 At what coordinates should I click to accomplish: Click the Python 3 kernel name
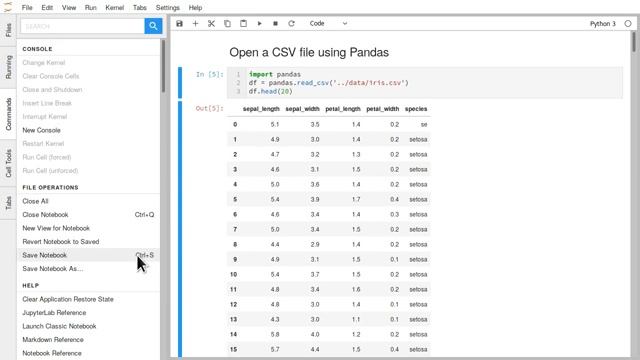602,24
